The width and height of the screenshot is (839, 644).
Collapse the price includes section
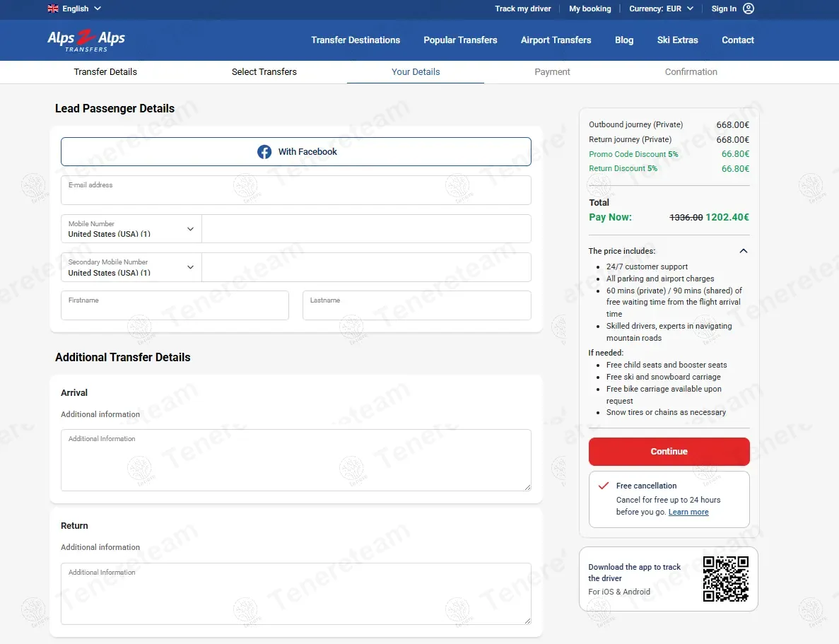coord(743,251)
